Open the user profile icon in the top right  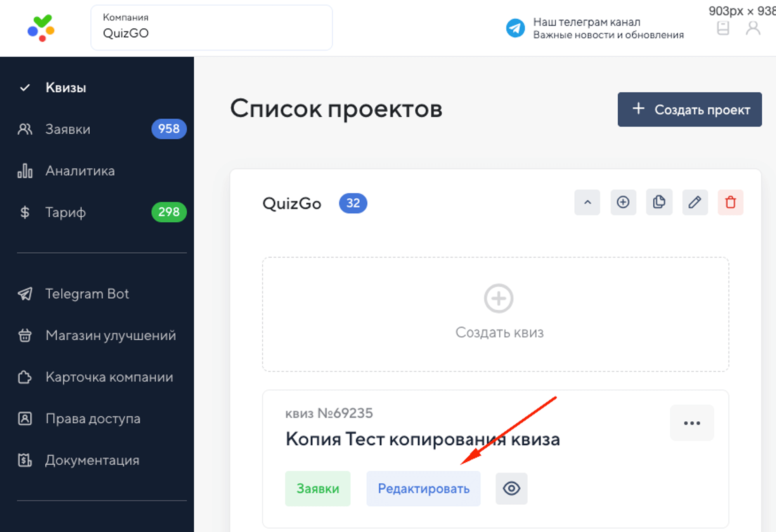pyautogui.click(x=753, y=28)
